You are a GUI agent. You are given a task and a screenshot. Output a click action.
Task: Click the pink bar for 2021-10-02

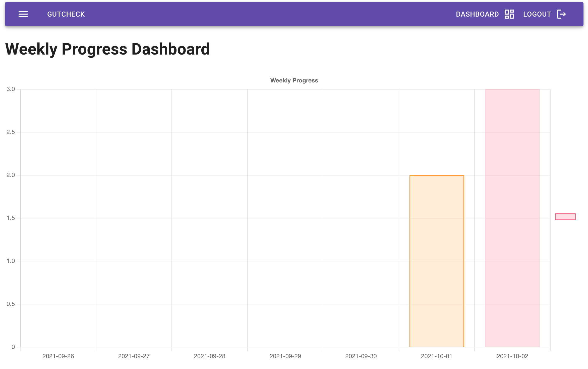[512, 218]
